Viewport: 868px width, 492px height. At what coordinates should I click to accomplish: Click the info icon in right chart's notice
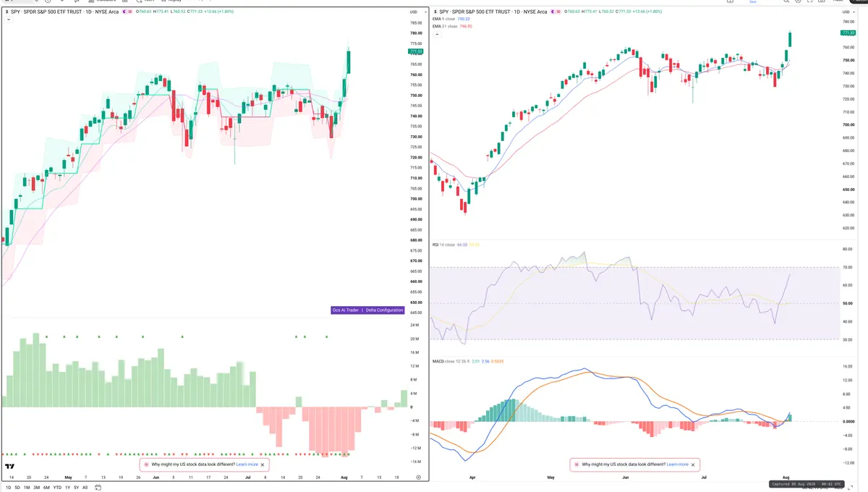(576, 465)
